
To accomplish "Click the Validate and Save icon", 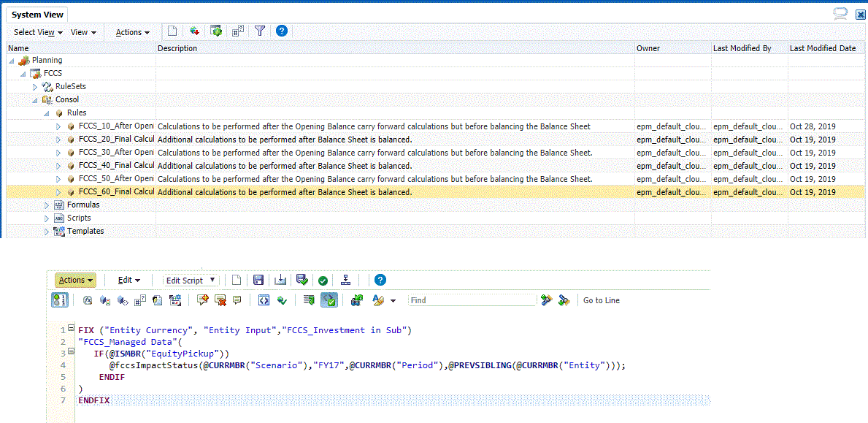I will pos(302,280).
